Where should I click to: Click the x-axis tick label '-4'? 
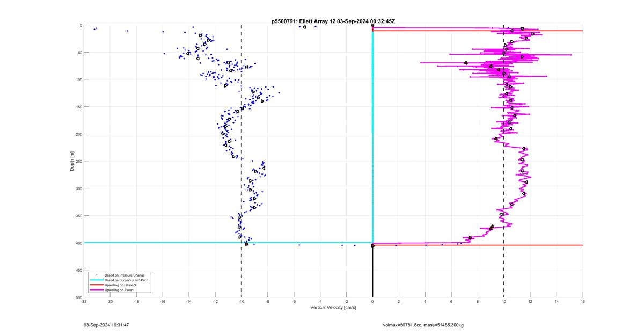pos(320,302)
